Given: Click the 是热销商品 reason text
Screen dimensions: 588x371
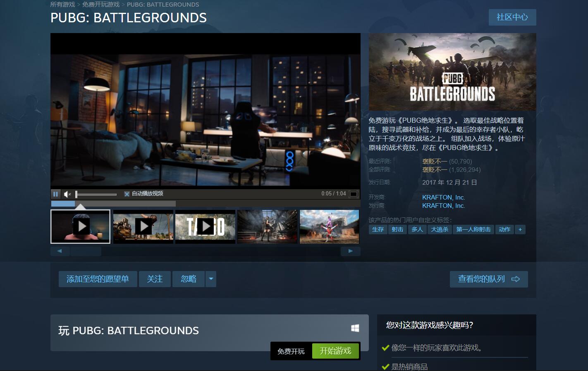Looking at the screenshot, I should pyautogui.click(x=409, y=366).
